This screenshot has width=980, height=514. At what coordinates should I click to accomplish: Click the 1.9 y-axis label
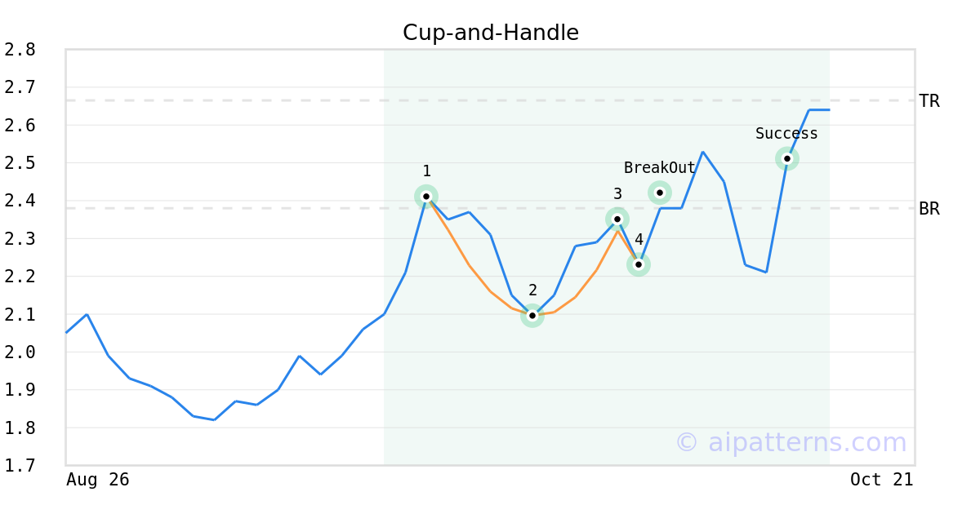pos(20,390)
